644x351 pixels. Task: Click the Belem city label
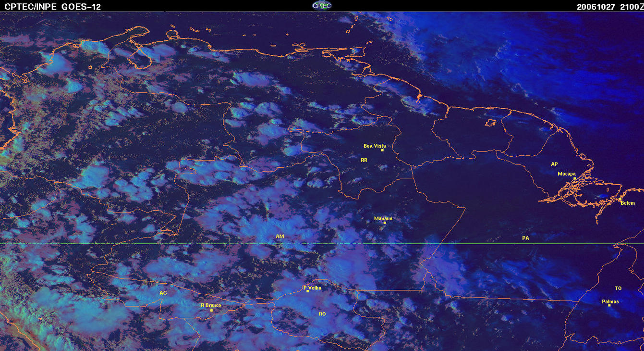point(628,203)
